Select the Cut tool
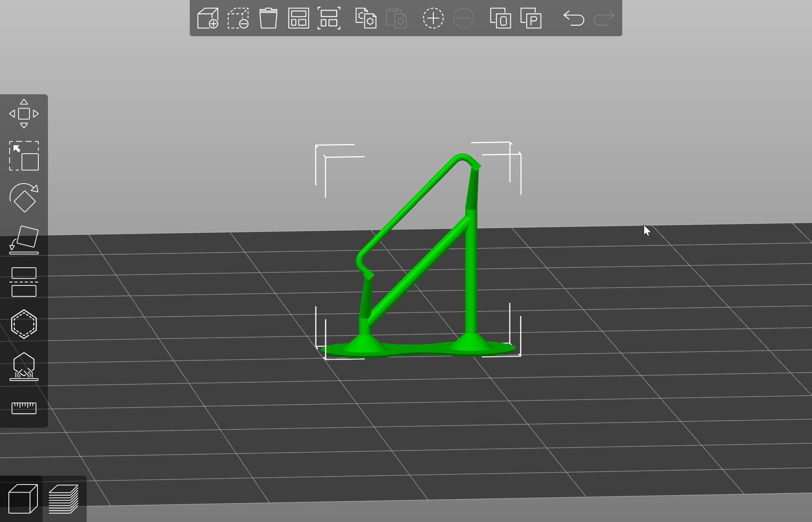Image resolution: width=812 pixels, height=522 pixels. click(24, 282)
